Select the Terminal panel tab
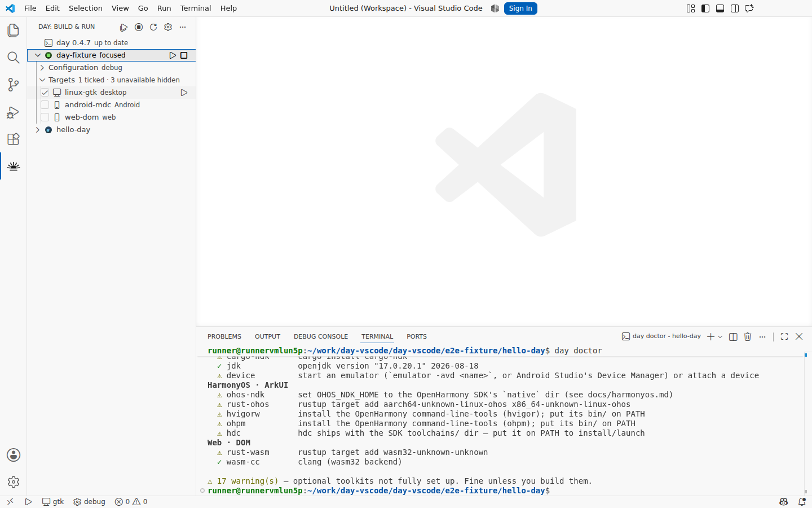 [377, 336]
